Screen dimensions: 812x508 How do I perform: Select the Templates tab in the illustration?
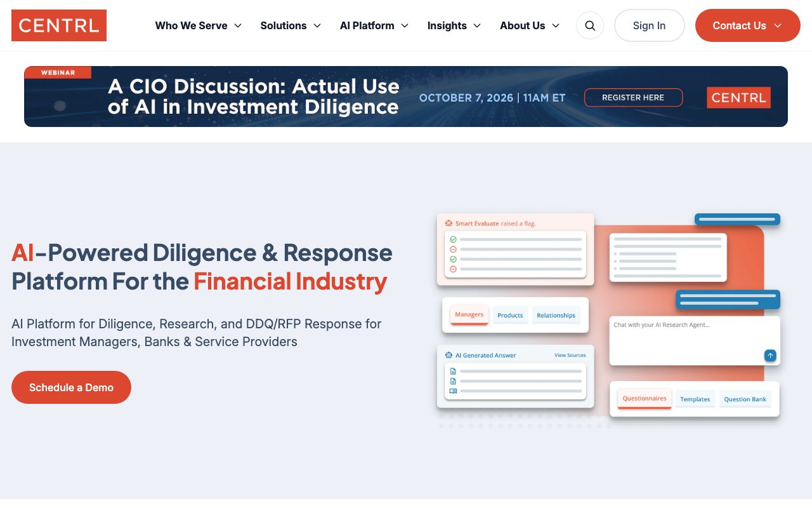point(695,399)
